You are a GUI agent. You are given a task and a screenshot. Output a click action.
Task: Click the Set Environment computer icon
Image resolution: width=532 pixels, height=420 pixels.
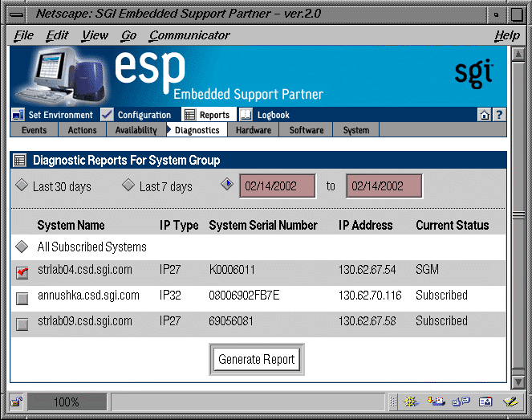[18, 115]
